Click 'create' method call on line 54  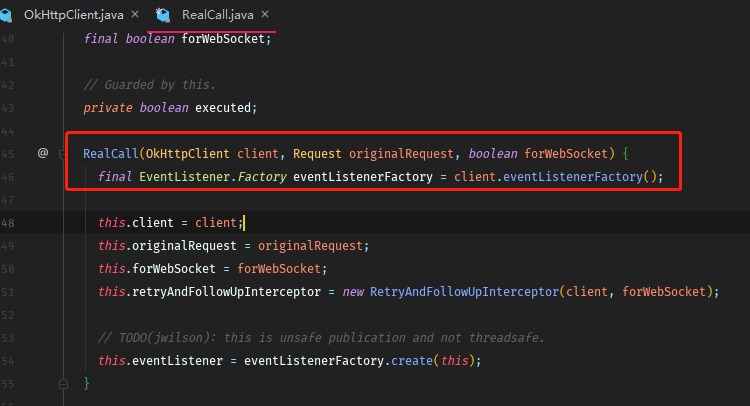tap(412, 361)
